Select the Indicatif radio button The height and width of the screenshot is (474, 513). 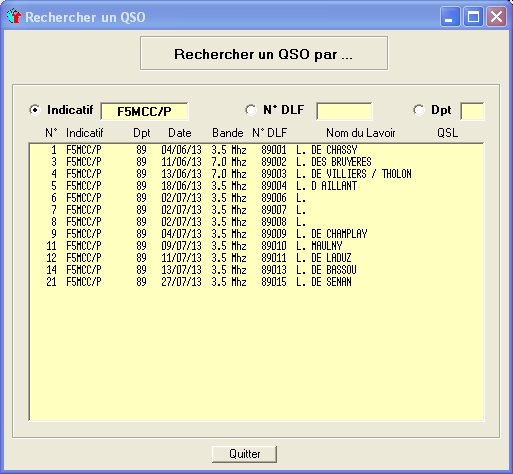(35, 110)
